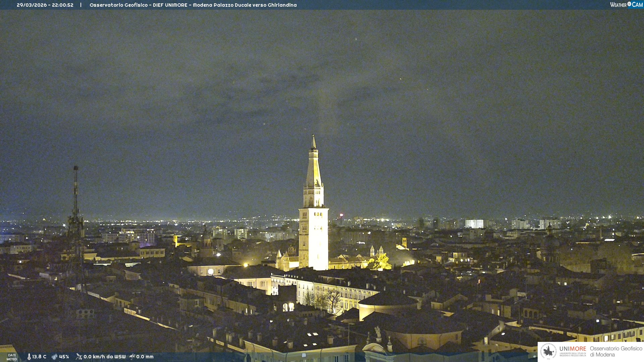Image resolution: width=644 pixels, height=362 pixels.
Task: Click the 13.8 C temperature reading
Action: [x=39, y=357]
